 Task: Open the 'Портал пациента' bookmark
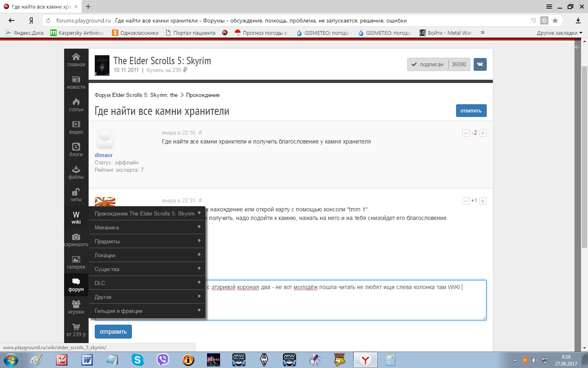coord(190,33)
